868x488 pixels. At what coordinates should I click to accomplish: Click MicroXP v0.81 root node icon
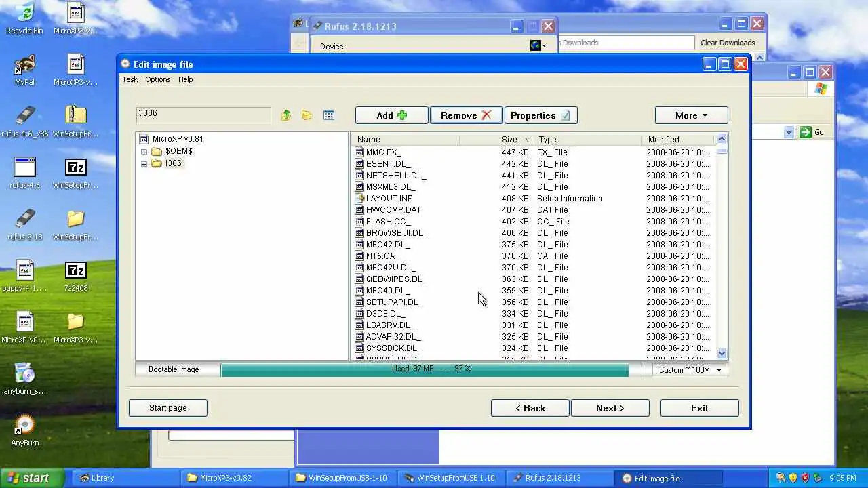[x=144, y=139]
